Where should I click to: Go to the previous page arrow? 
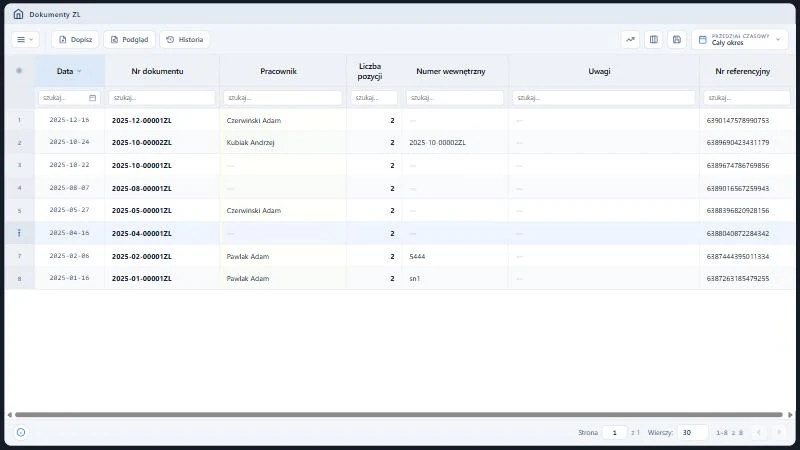(x=759, y=432)
